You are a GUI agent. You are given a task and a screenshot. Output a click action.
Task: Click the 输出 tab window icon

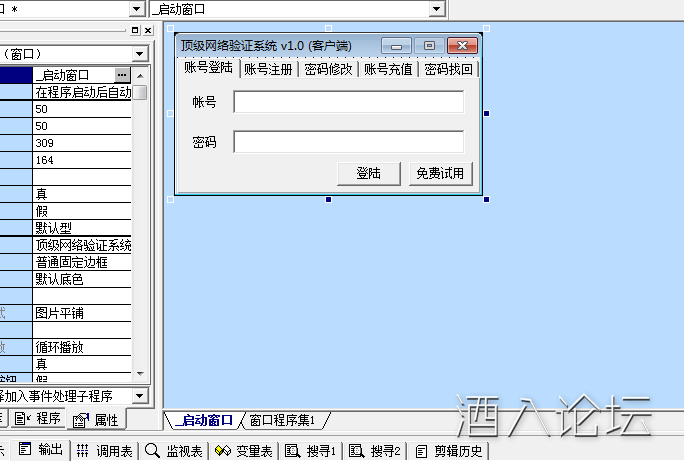25,448
